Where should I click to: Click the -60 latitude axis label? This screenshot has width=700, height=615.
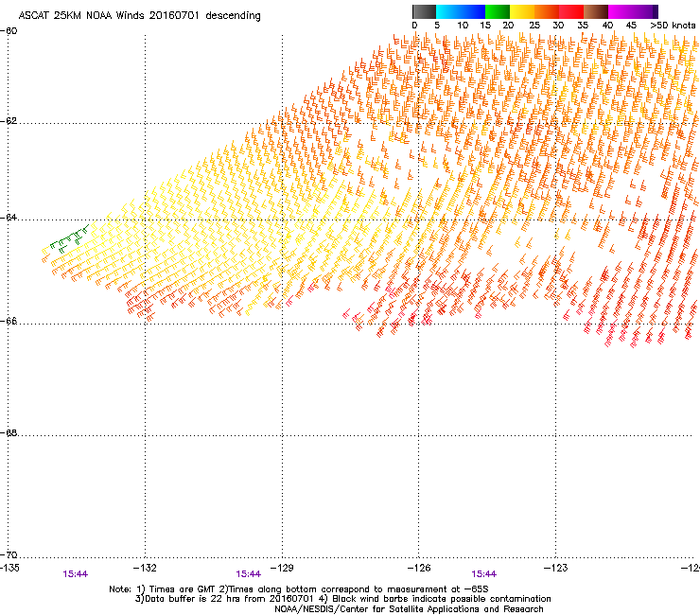(x=9, y=31)
